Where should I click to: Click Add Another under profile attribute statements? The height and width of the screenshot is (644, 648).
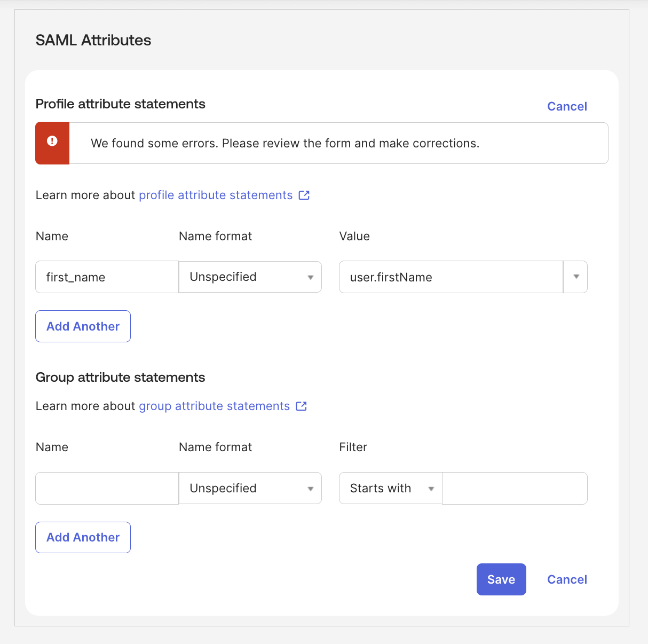point(83,326)
